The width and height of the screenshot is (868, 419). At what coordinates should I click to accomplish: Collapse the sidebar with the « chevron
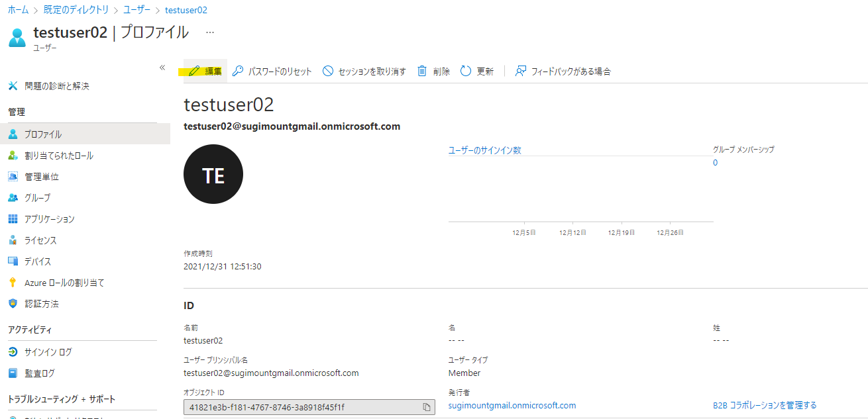coord(162,66)
